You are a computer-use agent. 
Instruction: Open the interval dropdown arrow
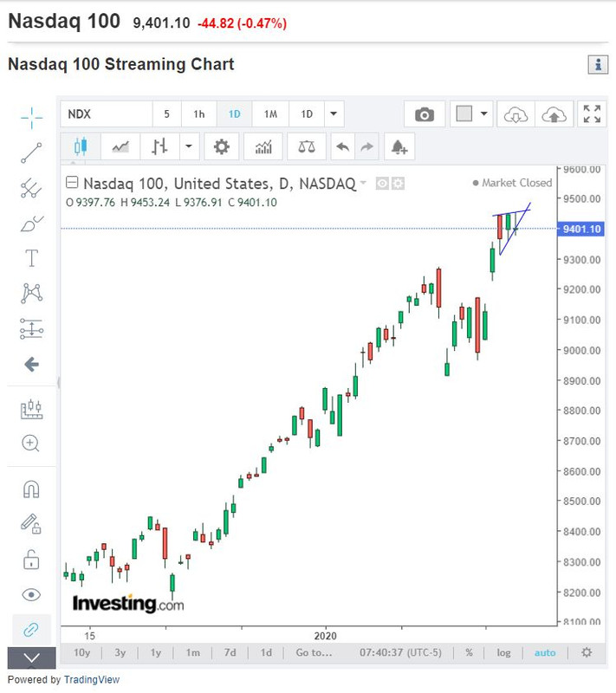pos(334,114)
